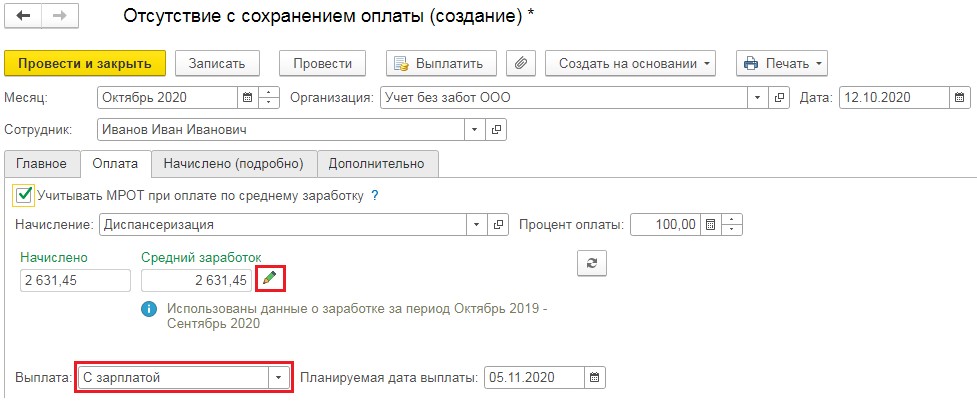Click Провести и закрыть button

click(85, 64)
